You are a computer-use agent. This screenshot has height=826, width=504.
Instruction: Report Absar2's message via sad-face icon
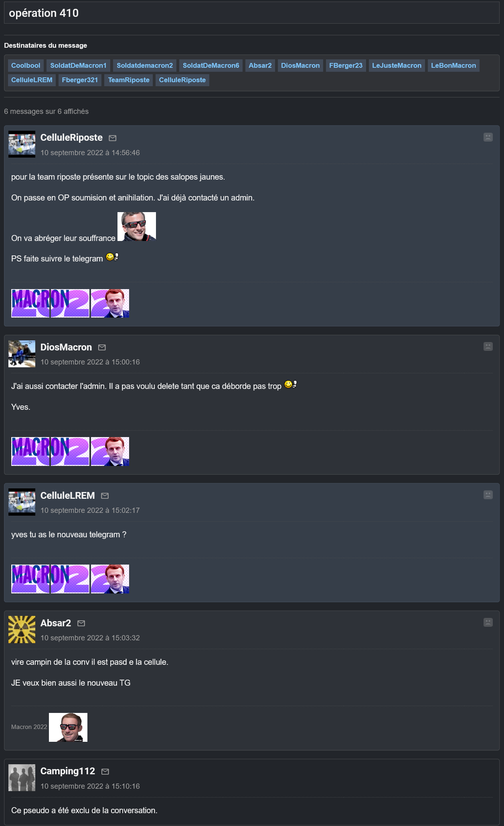(x=488, y=622)
